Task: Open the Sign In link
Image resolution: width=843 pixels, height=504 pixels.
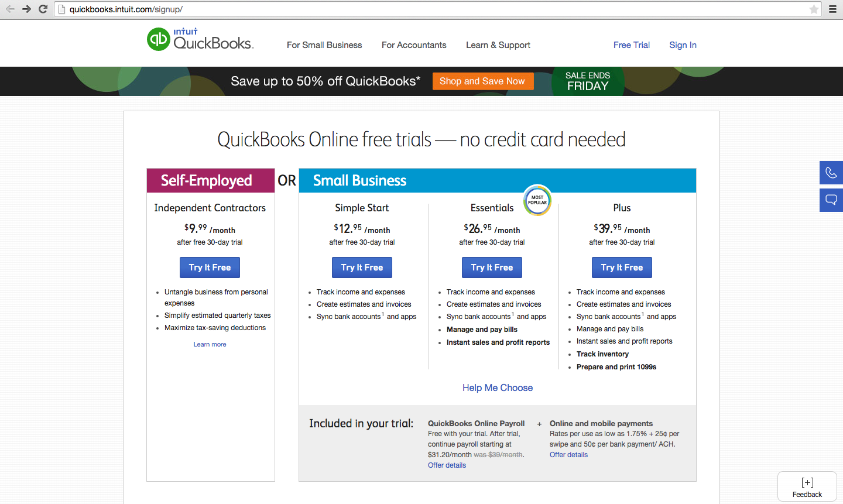Action: click(683, 45)
